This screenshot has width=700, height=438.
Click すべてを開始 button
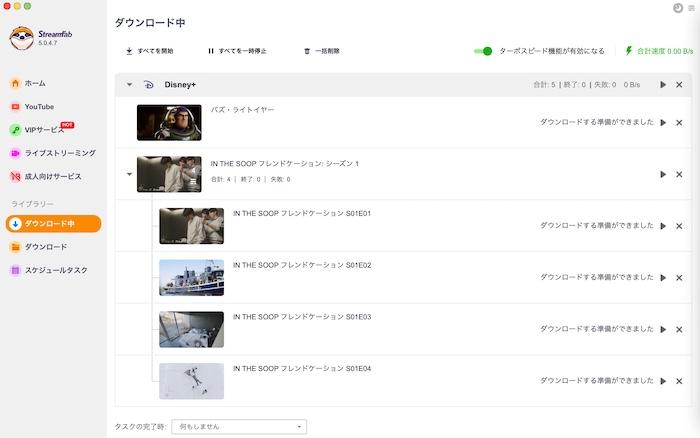click(150, 51)
